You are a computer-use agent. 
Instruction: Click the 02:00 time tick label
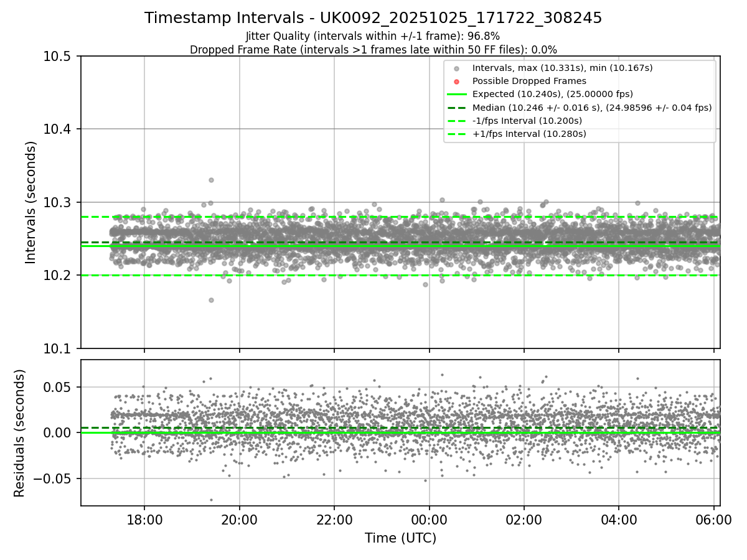pos(524,520)
